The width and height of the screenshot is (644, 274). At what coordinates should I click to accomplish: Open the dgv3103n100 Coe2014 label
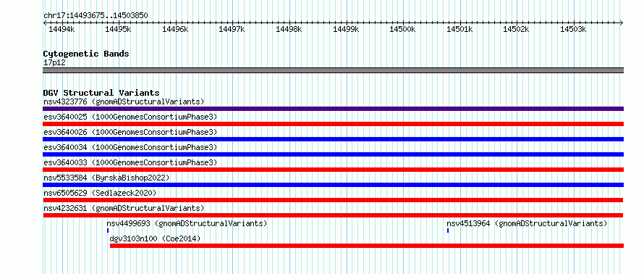click(x=155, y=238)
